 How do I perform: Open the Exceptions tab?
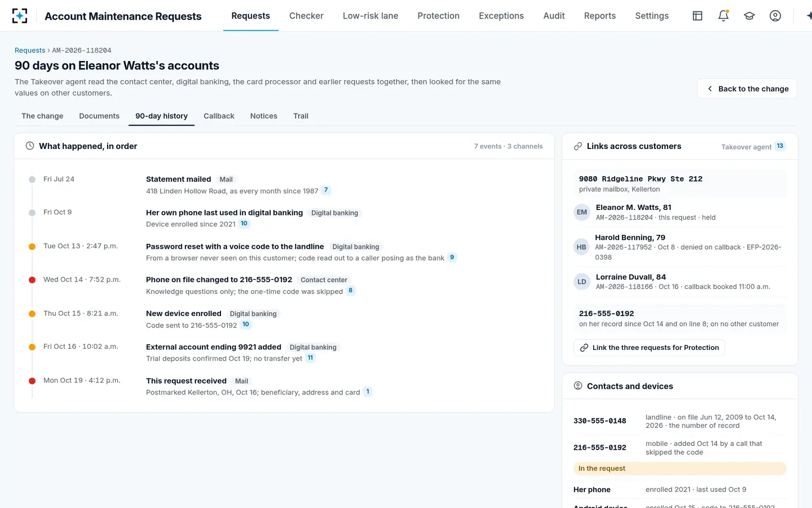pos(501,16)
